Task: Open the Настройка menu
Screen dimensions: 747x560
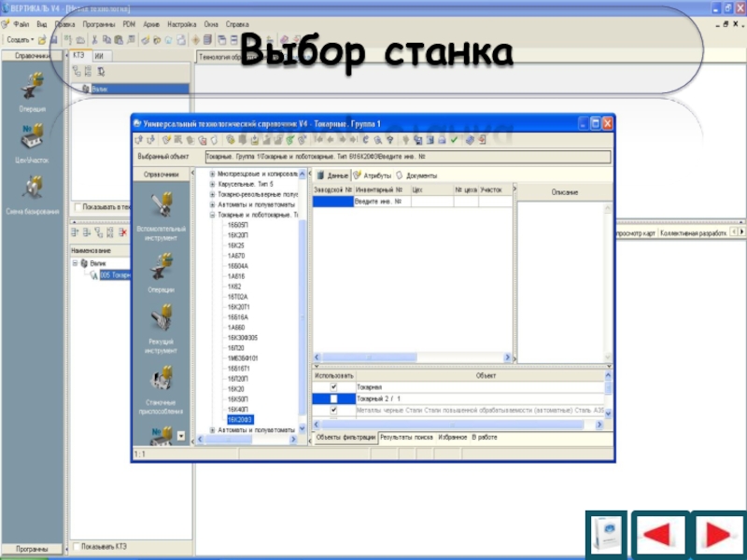Action: coord(181,24)
